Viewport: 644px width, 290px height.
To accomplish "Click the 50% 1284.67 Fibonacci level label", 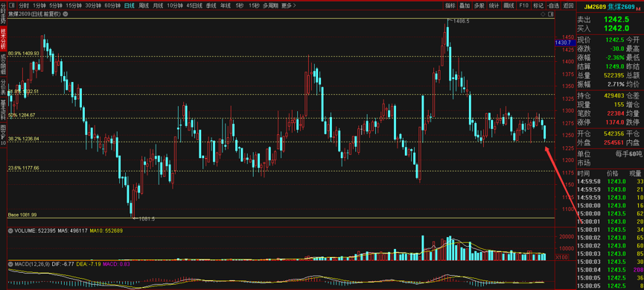I will pos(22,115).
